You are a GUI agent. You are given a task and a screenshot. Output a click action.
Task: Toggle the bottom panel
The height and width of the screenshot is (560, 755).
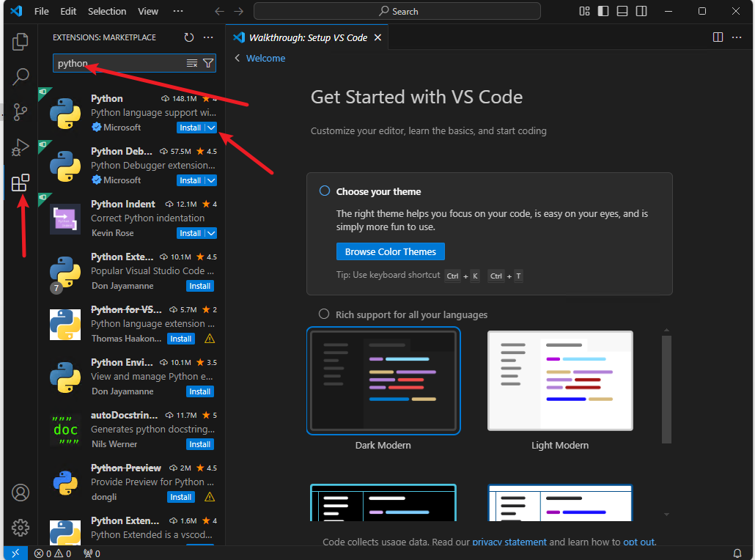coord(622,11)
